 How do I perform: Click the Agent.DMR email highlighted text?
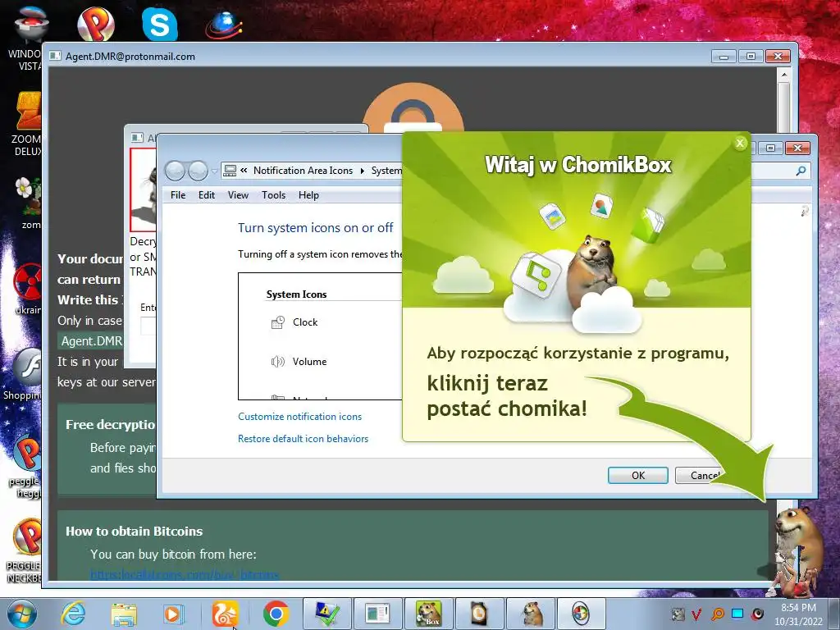(x=91, y=341)
